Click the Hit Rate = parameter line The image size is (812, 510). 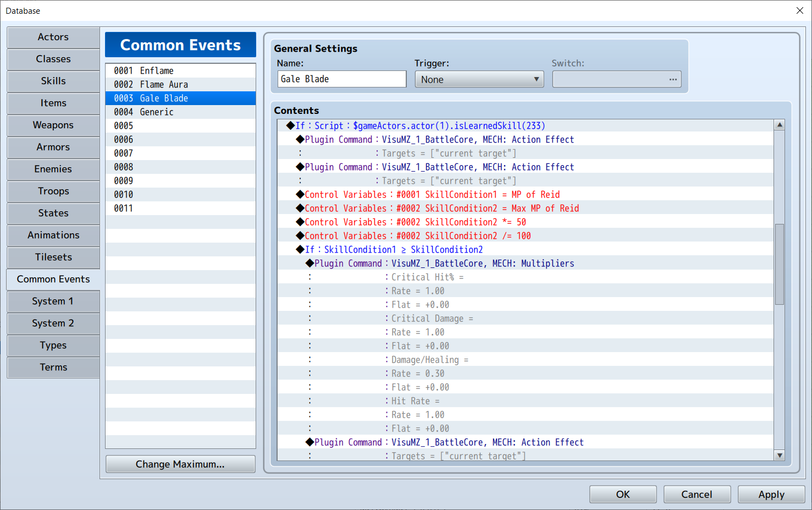[526, 401]
